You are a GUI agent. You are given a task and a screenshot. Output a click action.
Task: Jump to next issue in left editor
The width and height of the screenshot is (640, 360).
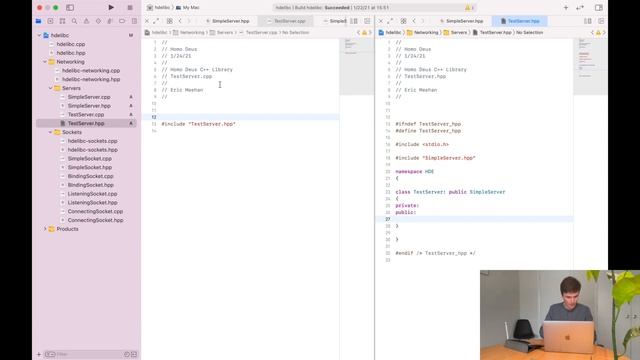point(371,32)
